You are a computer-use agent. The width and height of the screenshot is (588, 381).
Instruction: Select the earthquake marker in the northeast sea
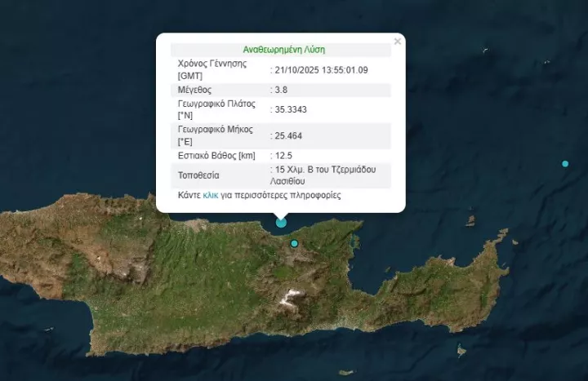pyautogui.click(x=565, y=164)
